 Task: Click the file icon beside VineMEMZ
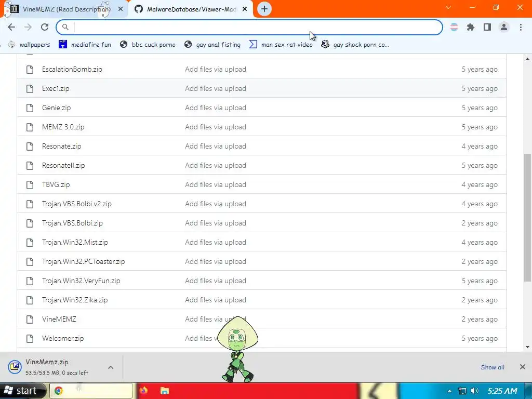[30, 320]
